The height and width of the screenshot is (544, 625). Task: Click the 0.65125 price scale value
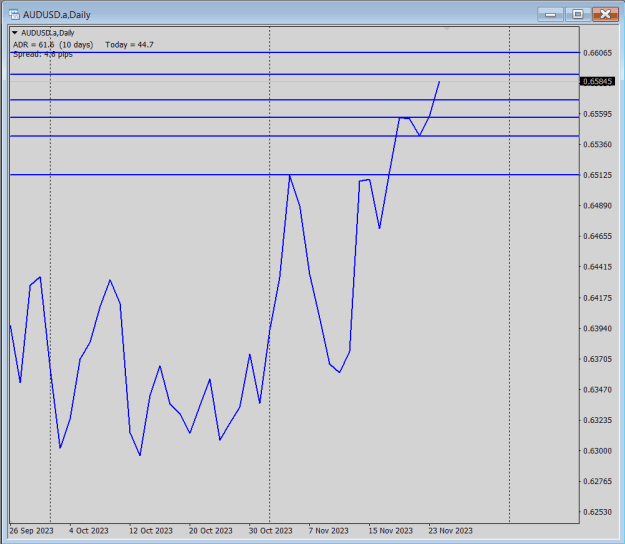pos(597,175)
